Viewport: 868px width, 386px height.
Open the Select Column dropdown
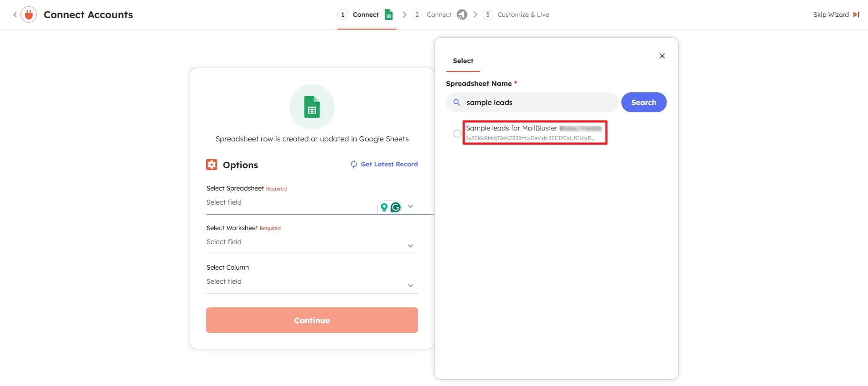(x=410, y=286)
